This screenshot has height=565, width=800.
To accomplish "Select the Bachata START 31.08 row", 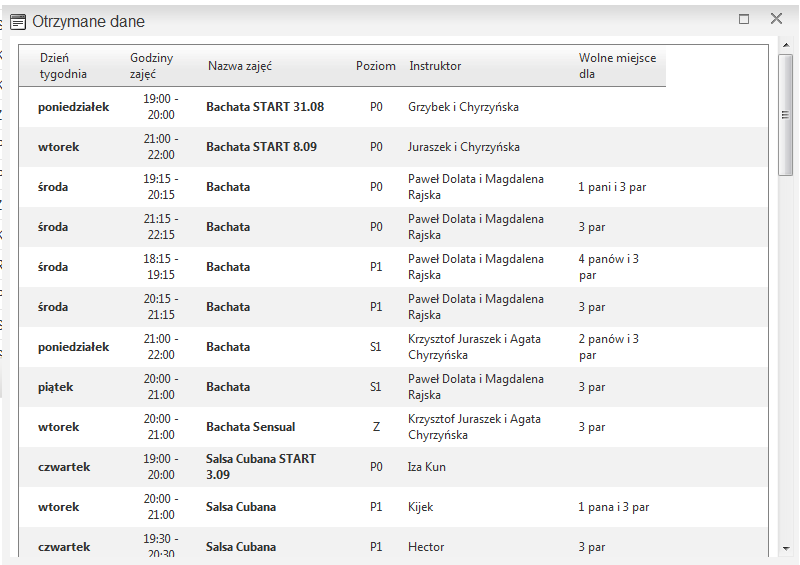I will (265, 107).
